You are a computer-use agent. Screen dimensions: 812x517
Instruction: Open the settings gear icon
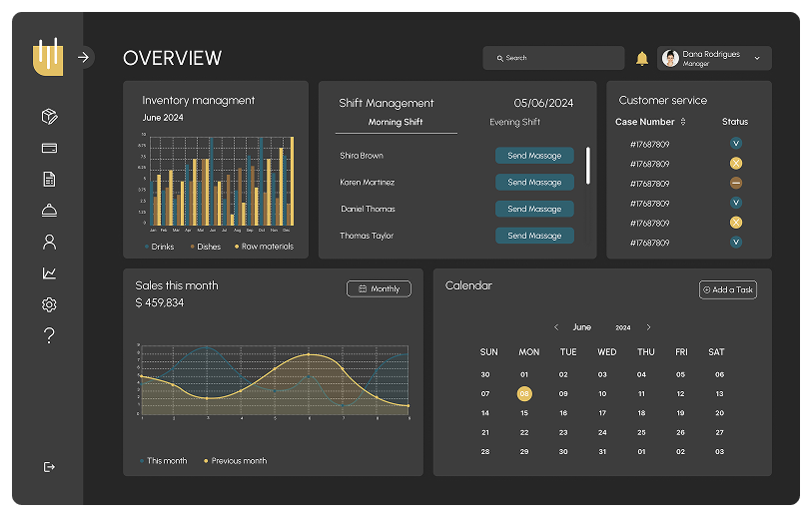coord(49,304)
